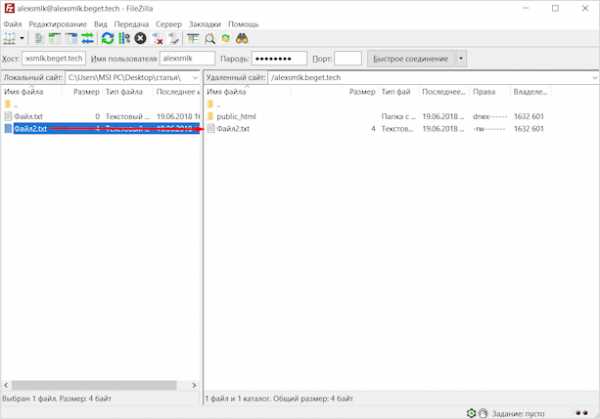Screen dimensions: 600x419
Task: Click the queue settings gear icon
Action: click(471, 413)
